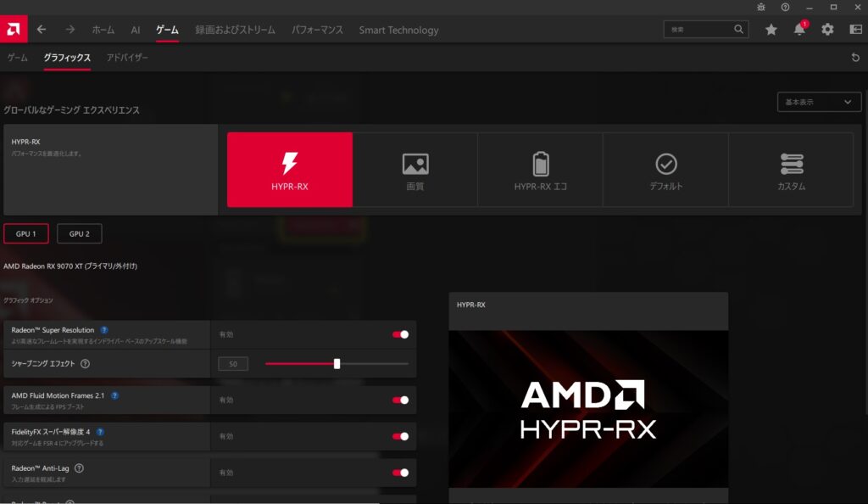Choose the カスタム profile tile
The width and height of the screenshot is (868, 504).
tap(791, 170)
